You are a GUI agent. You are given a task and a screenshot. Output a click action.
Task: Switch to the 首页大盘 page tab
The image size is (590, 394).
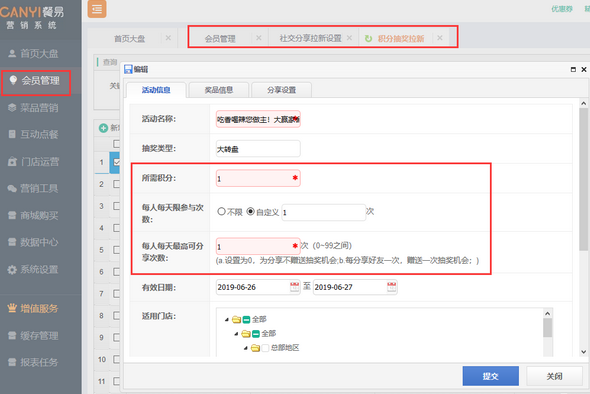[129, 38]
